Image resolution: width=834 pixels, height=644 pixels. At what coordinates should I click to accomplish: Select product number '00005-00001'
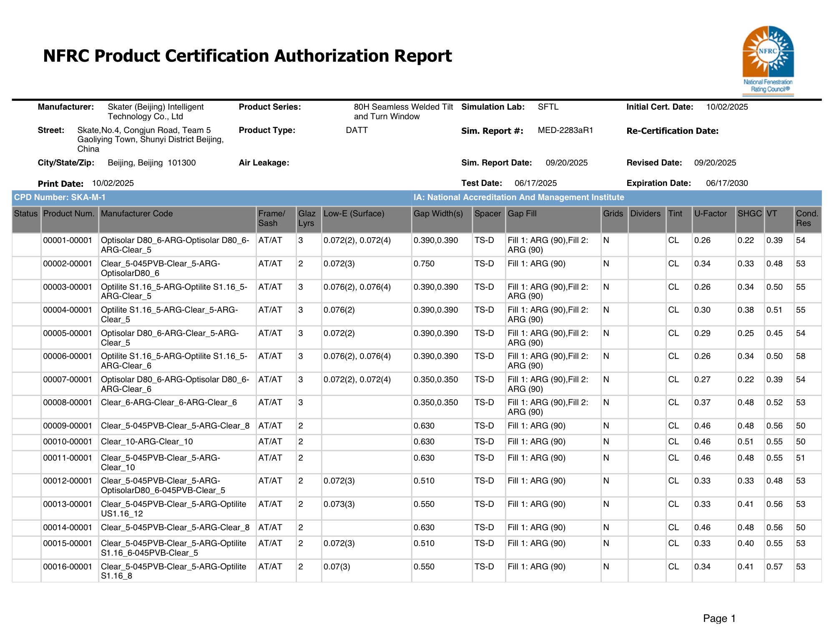[x=68, y=333]
